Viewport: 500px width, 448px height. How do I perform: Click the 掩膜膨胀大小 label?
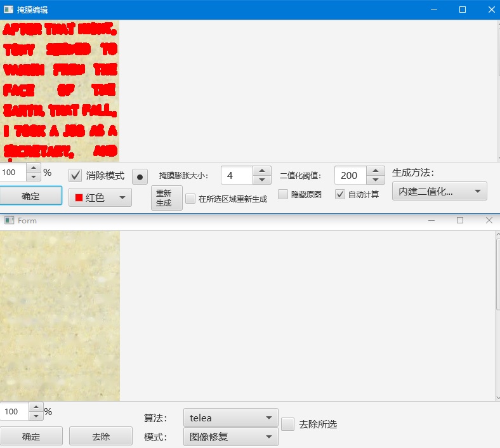tap(183, 176)
